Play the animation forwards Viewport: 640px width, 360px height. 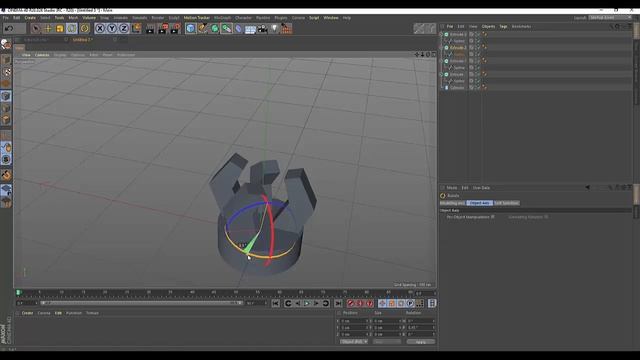coord(307,303)
